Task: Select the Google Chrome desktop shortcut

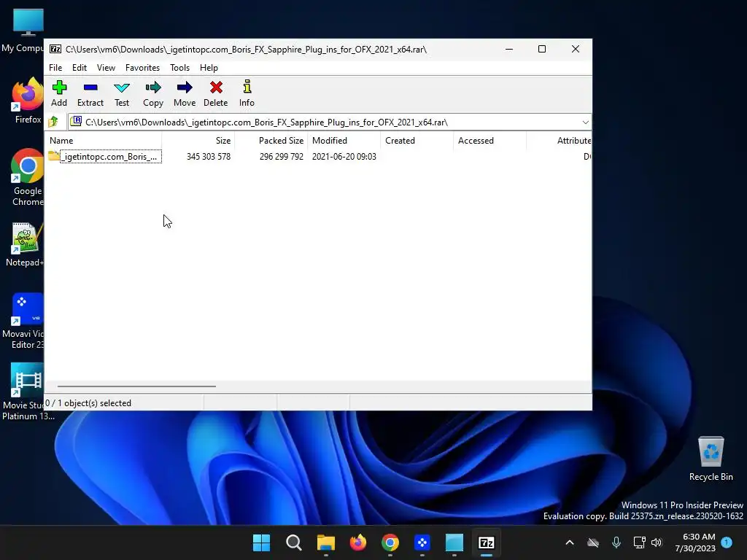Action: [27, 177]
